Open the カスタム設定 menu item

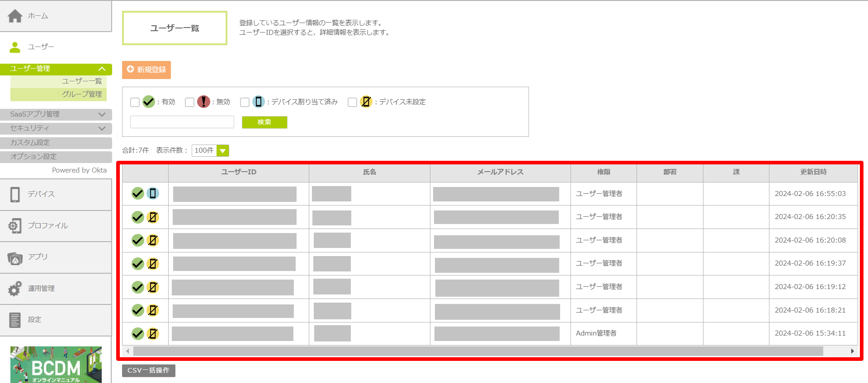point(56,143)
